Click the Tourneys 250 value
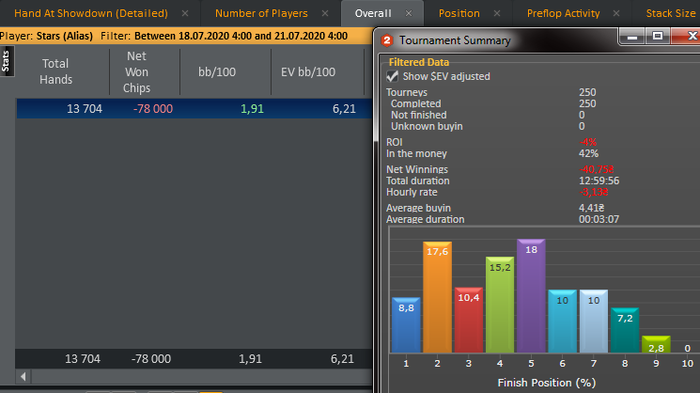The image size is (700, 393). pos(588,92)
